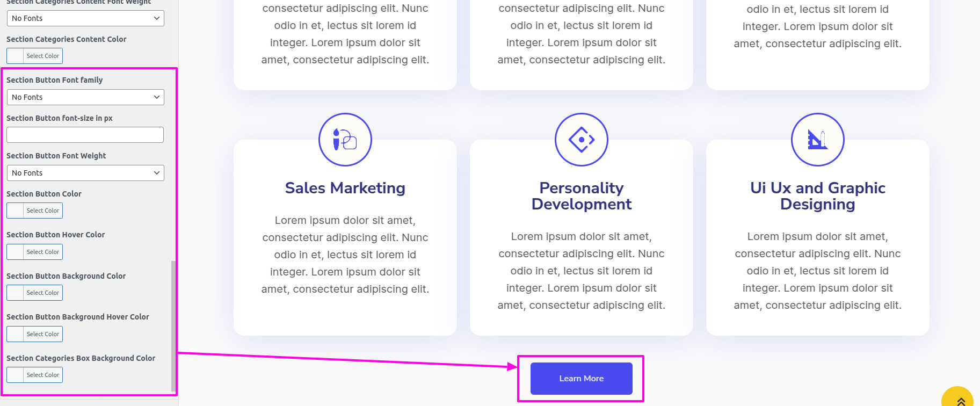Select Categories Box Background Color swatch
The height and width of the screenshot is (406, 980).
click(35, 375)
